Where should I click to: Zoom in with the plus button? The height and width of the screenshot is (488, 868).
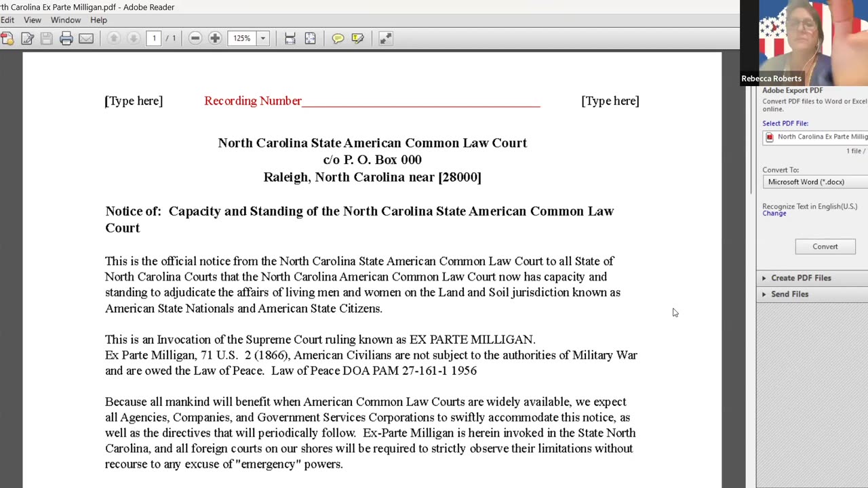coord(215,39)
